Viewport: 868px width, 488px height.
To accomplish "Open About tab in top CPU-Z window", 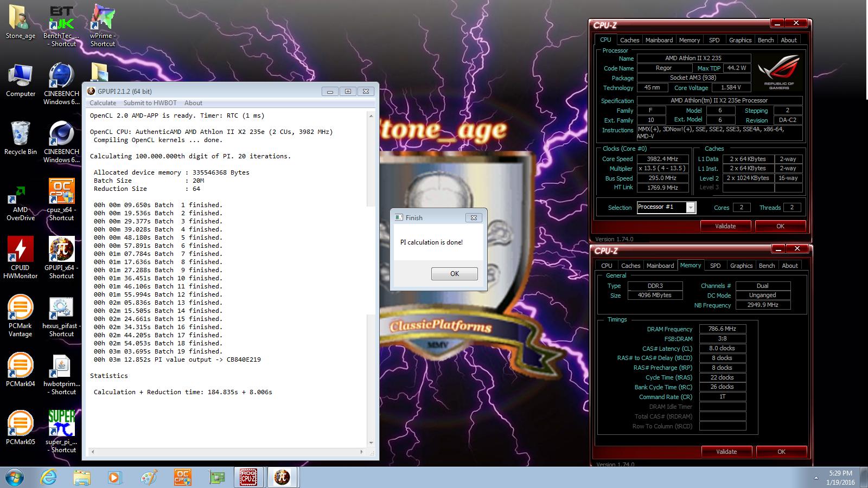I will coord(789,40).
